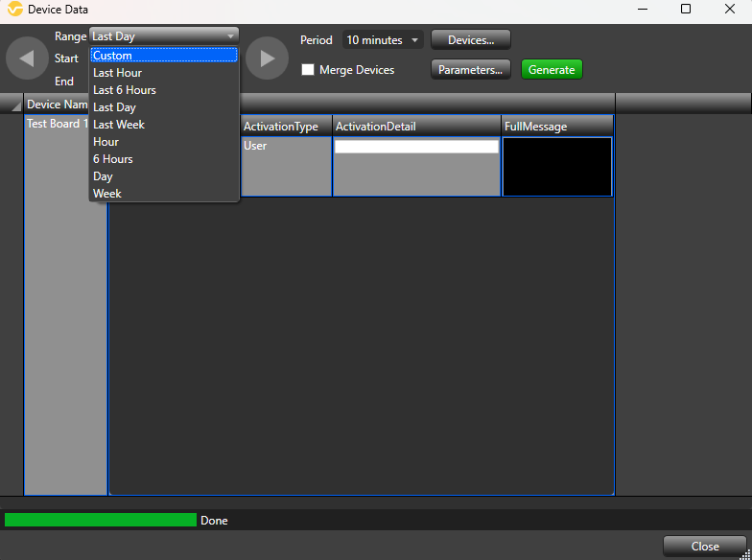Viewport: 752px width, 560px height.
Task: Click the Close button at the bottom
Action: [x=704, y=547]
